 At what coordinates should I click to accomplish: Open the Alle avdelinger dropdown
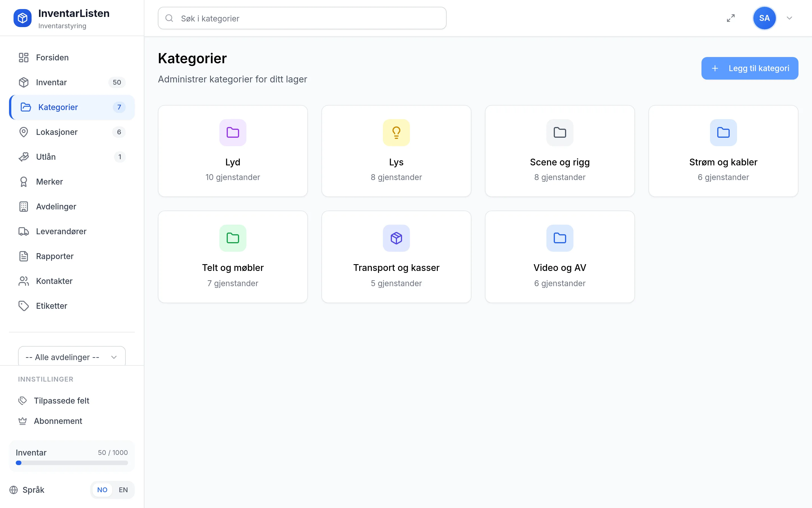(x=72, y=357)
